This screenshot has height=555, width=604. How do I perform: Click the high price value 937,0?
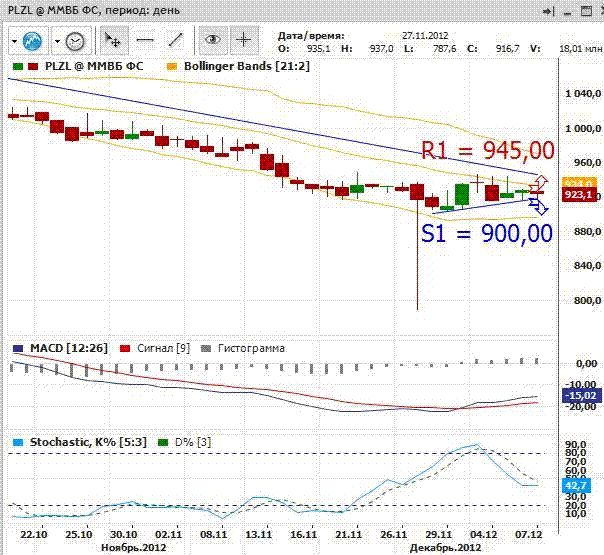pyautogui.click(x=381, y=49)
